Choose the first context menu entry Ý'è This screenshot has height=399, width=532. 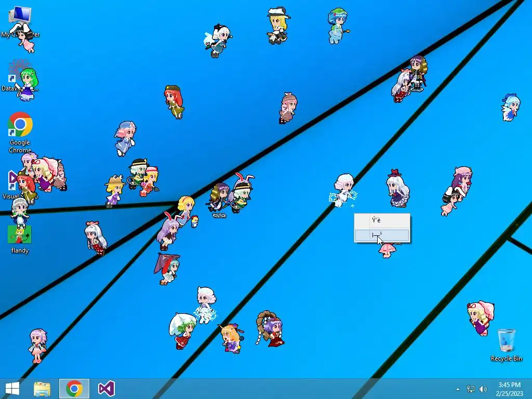(x=382, y=220)
